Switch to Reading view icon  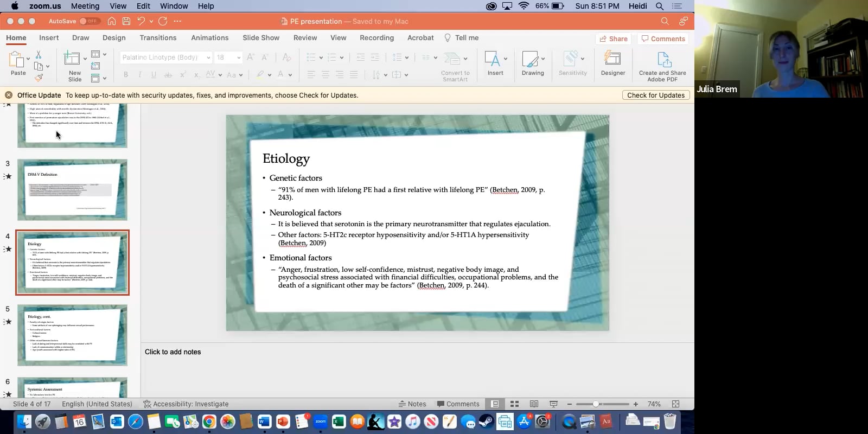(534, 404)
